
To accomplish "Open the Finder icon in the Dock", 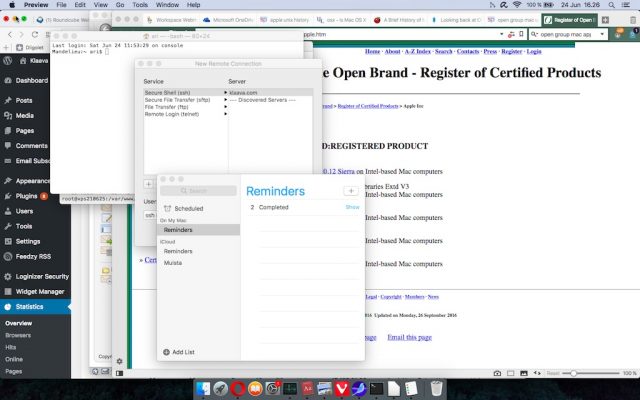I will click(203, 389).
